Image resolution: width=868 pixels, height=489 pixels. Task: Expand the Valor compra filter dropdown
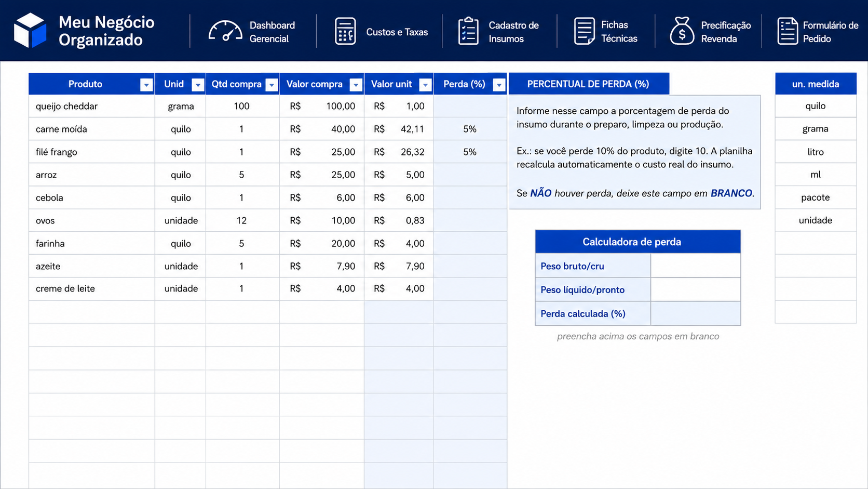(356, 85)
